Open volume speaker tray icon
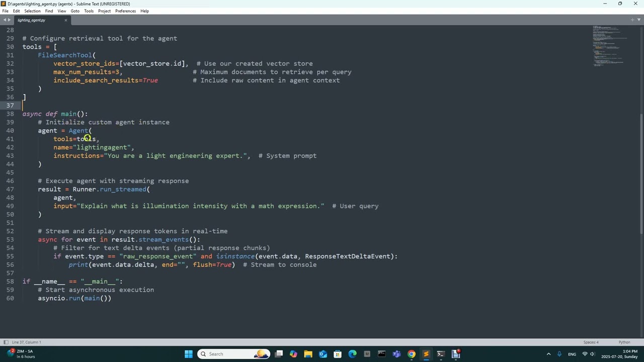Viewport: 644px width, 362px height. pyautogui.click(x=593, y=354)
